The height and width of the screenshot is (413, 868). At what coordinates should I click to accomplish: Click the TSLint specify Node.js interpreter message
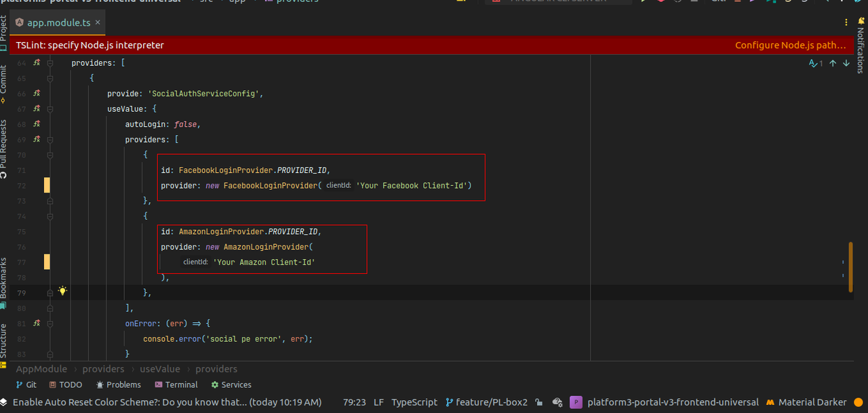(x=90, y=45)
